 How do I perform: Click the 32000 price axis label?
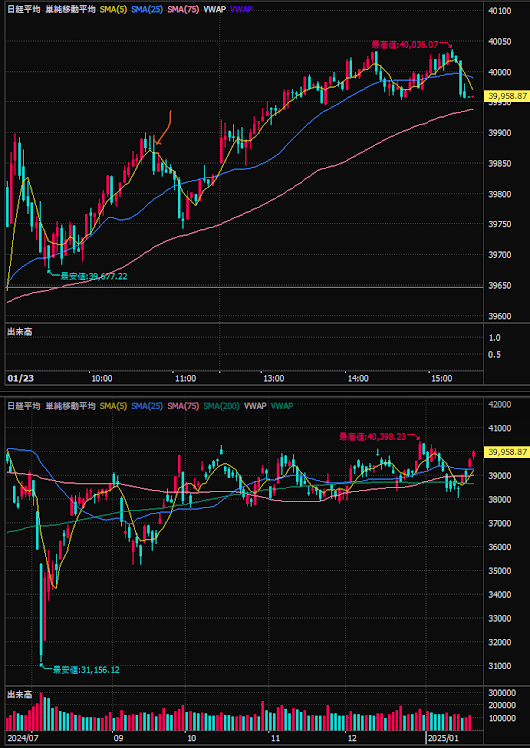500,642
